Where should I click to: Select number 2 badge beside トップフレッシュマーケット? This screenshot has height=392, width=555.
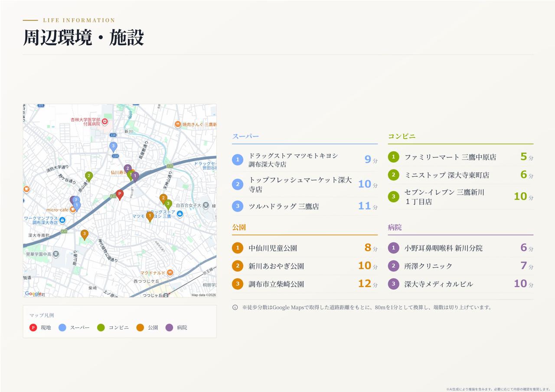click(x=238, y=184)
